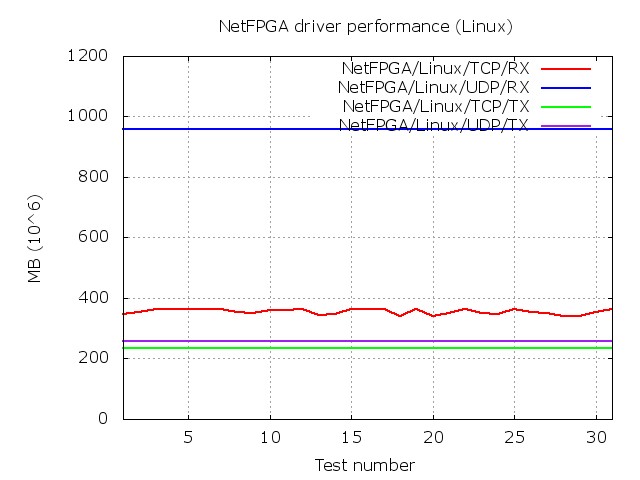The image size is (640, 480).
Task: Click the x-axis tick value 30
Action: point(596,437)
